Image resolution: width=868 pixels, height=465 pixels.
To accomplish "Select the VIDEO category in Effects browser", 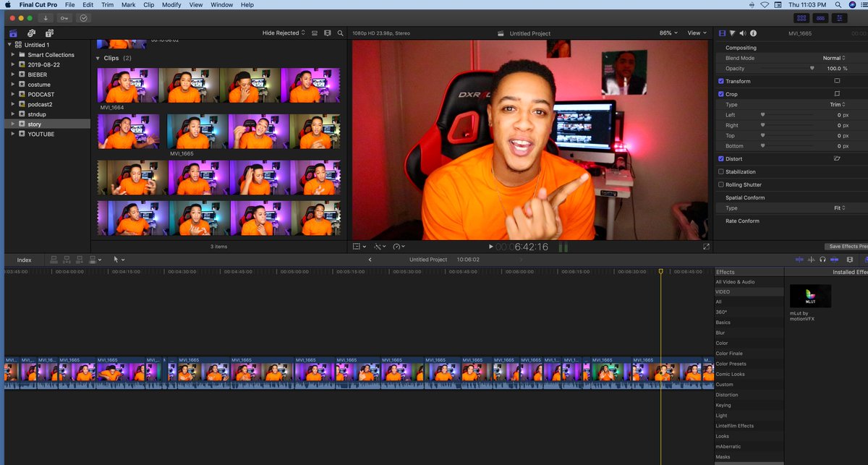I will tap(723, 291).
